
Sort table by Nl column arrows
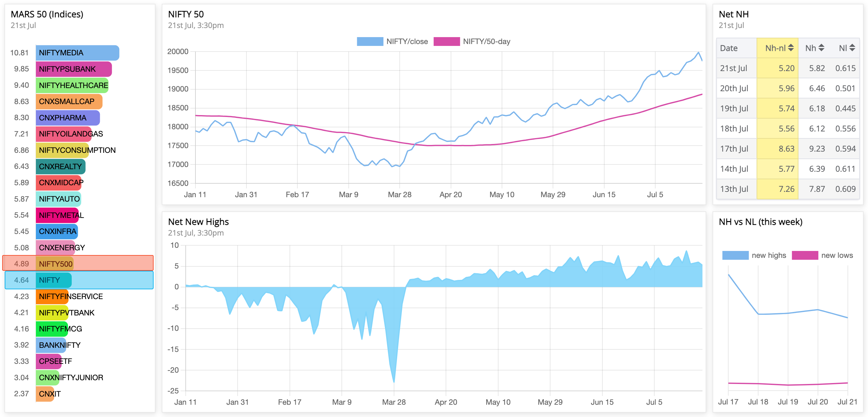852,48
